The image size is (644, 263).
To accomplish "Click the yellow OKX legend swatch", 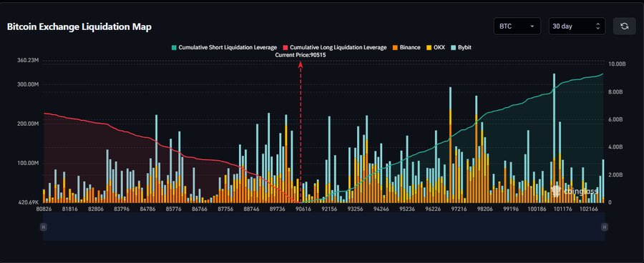I will pos(429,48).
